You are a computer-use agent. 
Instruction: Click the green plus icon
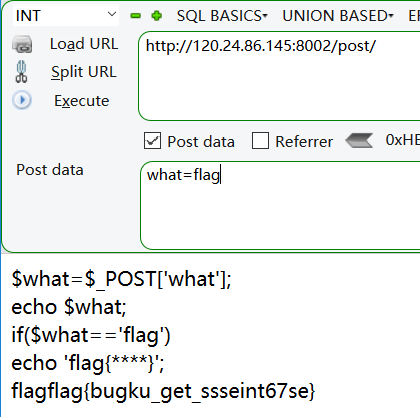[x=157, y=16]
